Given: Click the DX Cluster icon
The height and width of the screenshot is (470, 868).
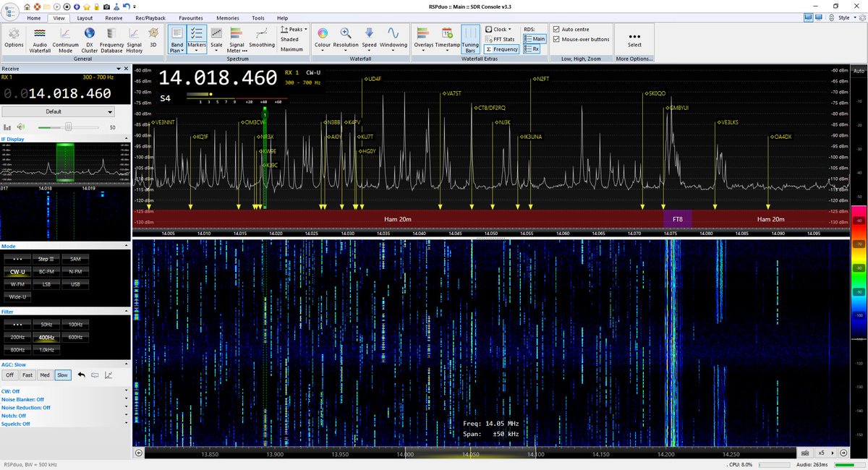Looking at the screenshot, I should pos(89,39).
